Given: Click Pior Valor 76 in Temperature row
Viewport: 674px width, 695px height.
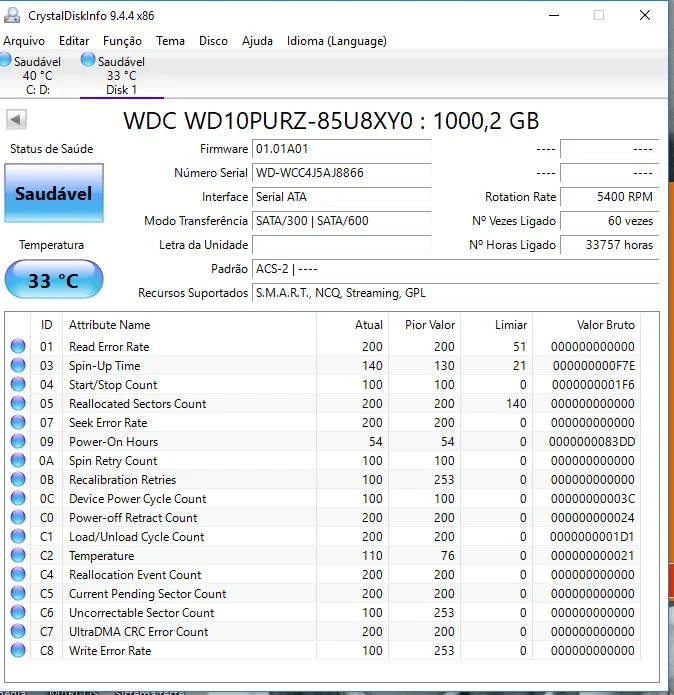Looking at the screenshot, I should coord(448,556).
